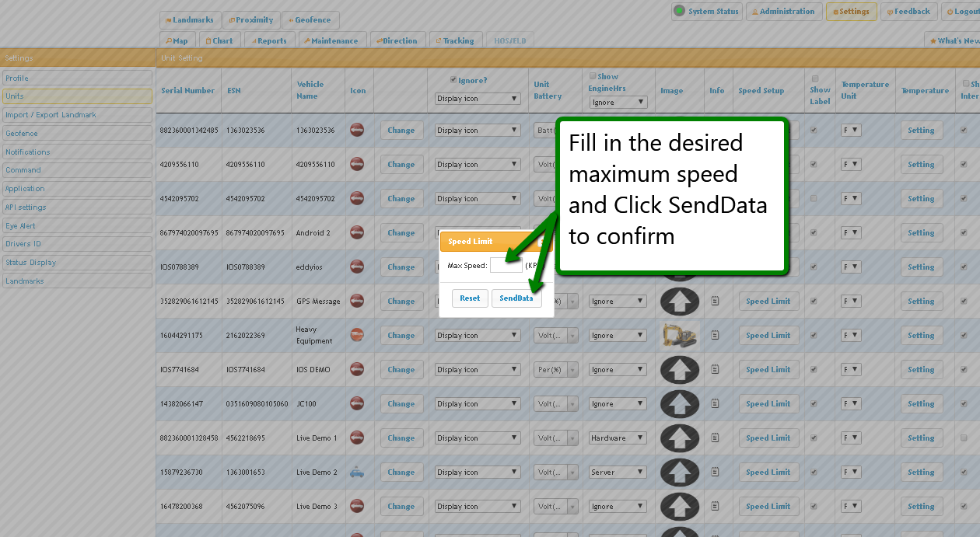Viewport: 980px width, 537px height.
Task: Click the red icon in Android 2 row
Action: click(357, 232)
